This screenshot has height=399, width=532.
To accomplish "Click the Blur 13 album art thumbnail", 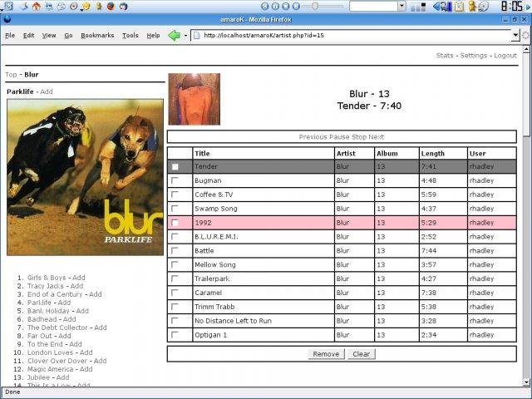I will [x=194, y=99].
